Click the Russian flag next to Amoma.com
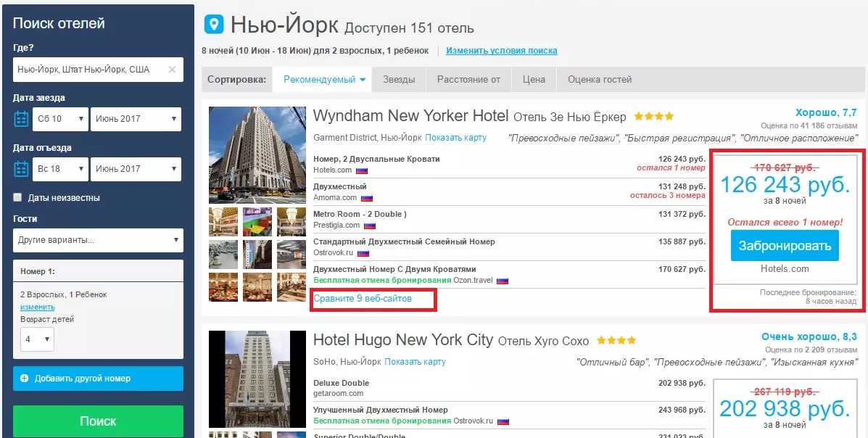 click(366, 198)
